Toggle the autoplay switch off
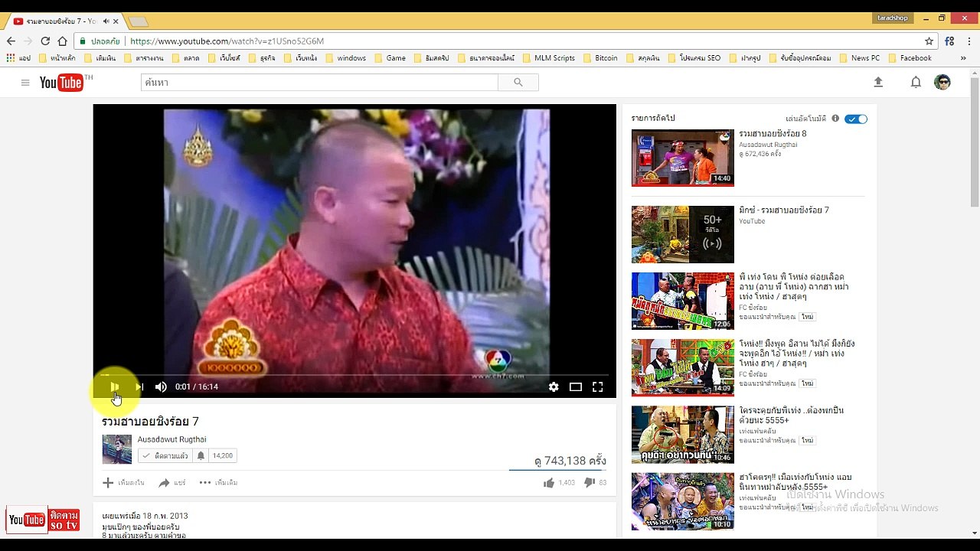The width and height of the screenshot is (980, 551). coord(856,119)
